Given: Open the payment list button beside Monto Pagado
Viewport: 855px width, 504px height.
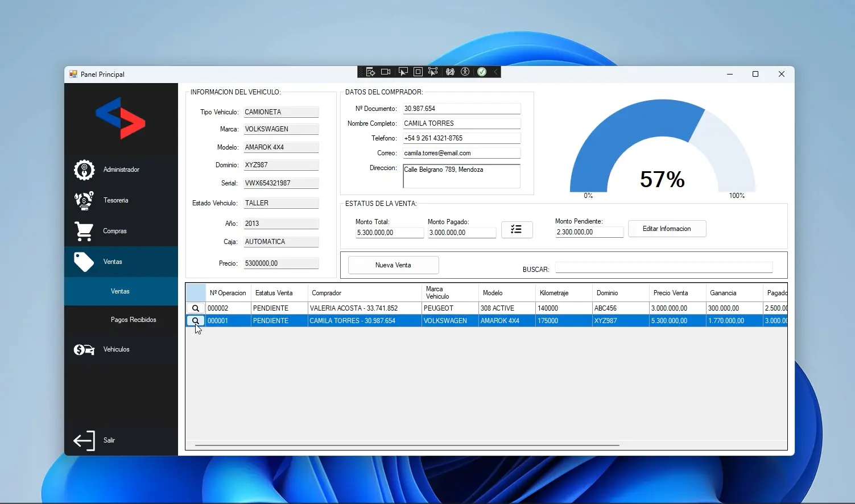Looking at the screenshot, I should tap(517, 229).
